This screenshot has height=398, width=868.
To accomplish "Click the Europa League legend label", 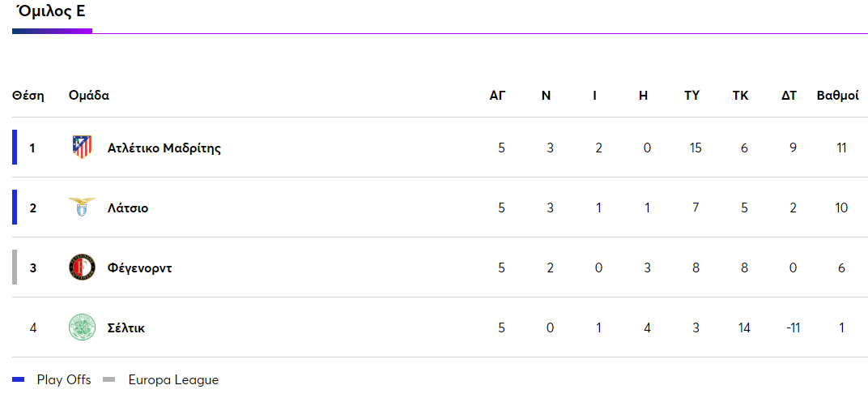I will point(173,379).
